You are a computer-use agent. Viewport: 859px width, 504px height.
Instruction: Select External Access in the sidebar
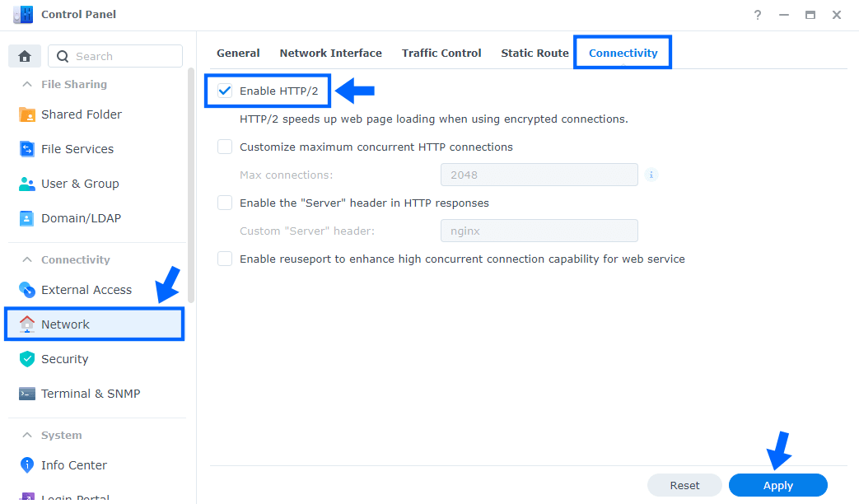pos(86,289)
